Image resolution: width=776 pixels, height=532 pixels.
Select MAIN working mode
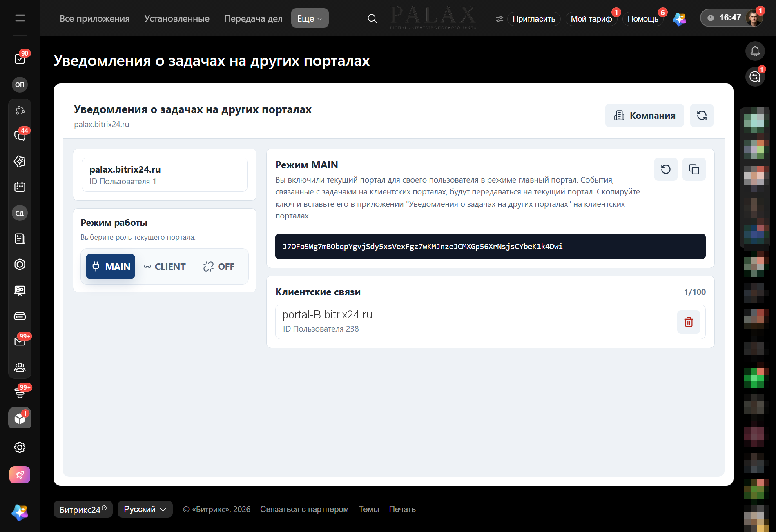110,266
